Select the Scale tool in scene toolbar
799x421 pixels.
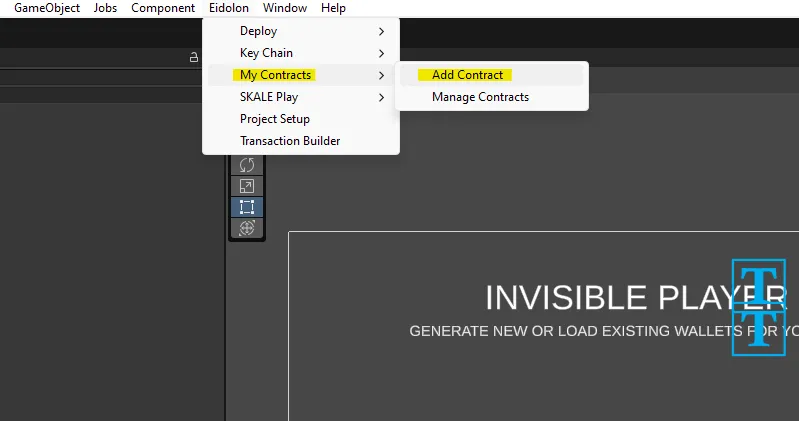pyautogui.click(x=247, y=186)
